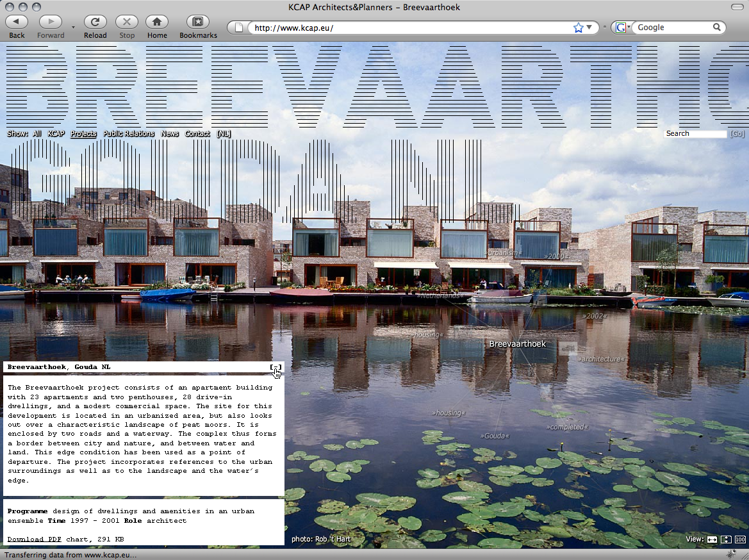Switch view to fit width mode
Viewport: 749px width, 560px height.
click(x=712, y=539)
